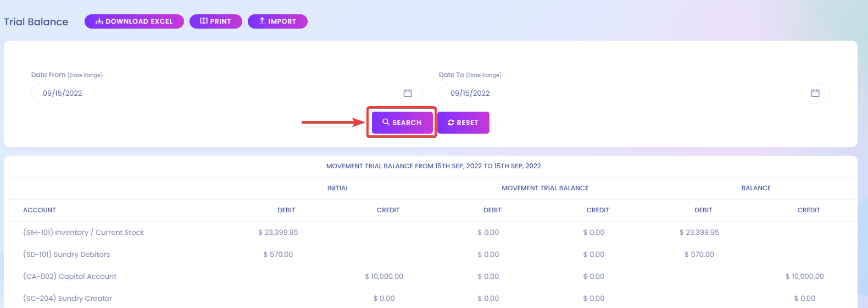868x308 pixels.
Task: Click the $ 10,000.00 initial credit value
Action: point(384,277)
